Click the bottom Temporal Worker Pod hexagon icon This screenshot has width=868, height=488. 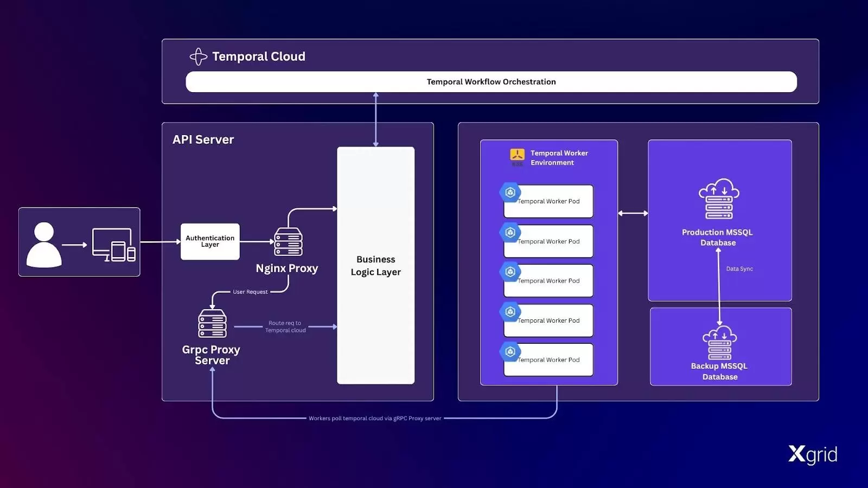(x=510, y=352)
